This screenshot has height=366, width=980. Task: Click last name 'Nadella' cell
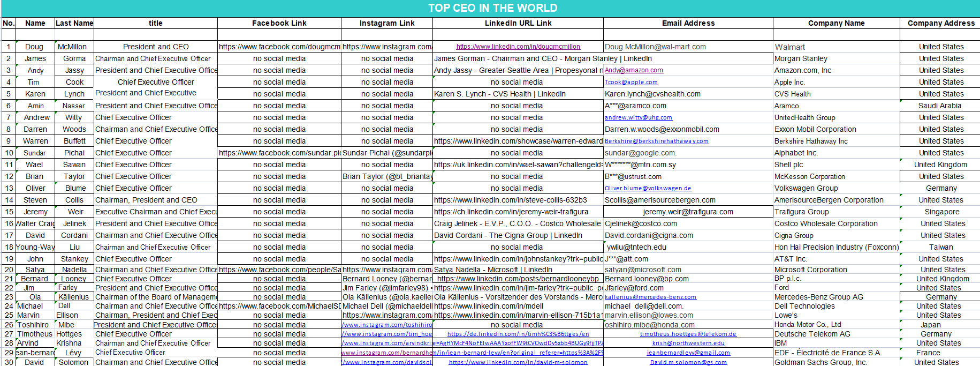pos(74,270)
